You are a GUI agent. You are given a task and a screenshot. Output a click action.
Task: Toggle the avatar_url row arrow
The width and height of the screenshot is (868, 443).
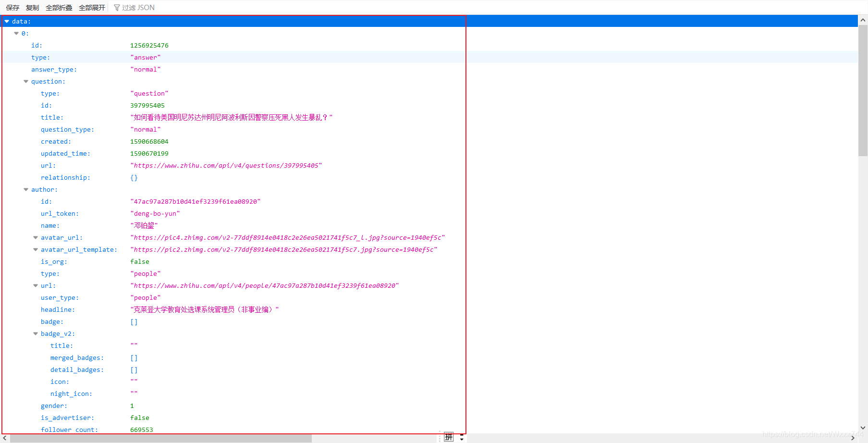[x=36, y=237]
